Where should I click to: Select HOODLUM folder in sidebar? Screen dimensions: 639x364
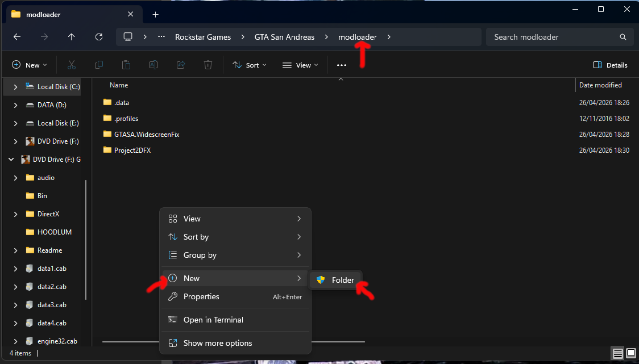tap(48, 232)
